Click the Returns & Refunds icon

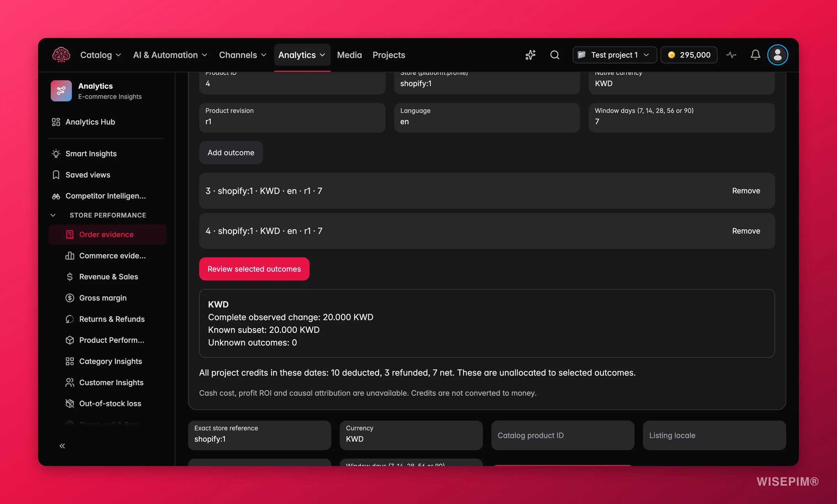(x=70, y=319)
